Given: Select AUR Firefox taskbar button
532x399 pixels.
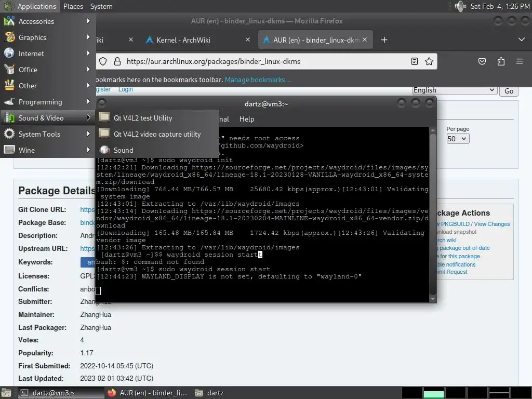Looking at the screenshot, I should click(148, 393).
